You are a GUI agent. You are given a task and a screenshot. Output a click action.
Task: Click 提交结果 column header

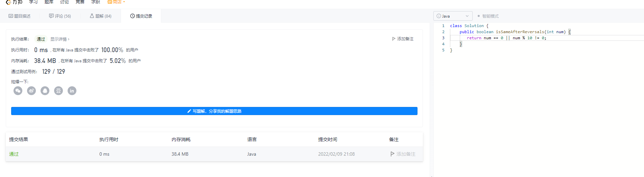tap(19, 139)
